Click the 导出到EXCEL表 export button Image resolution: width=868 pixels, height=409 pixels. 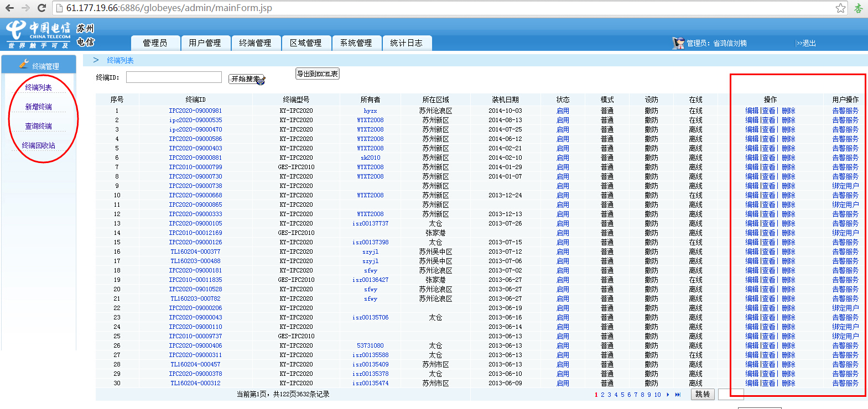(x=318, y=74)
